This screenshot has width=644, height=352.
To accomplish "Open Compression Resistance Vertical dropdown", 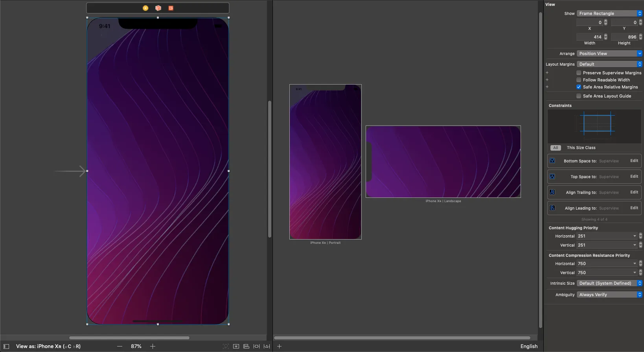I will point(607,273).
